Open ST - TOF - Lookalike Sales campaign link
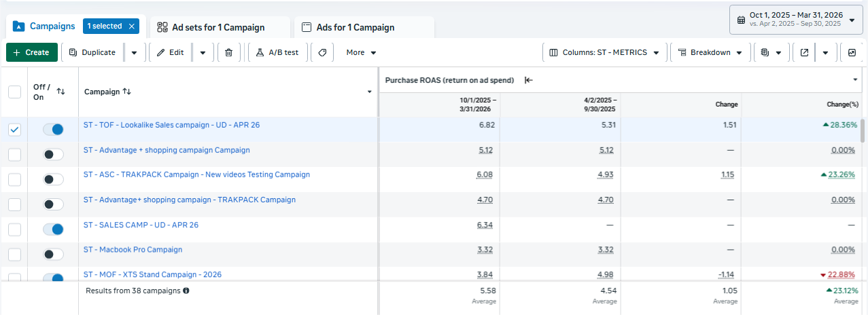868x315 pixels. pyautogui.click(x=171, y=125)
